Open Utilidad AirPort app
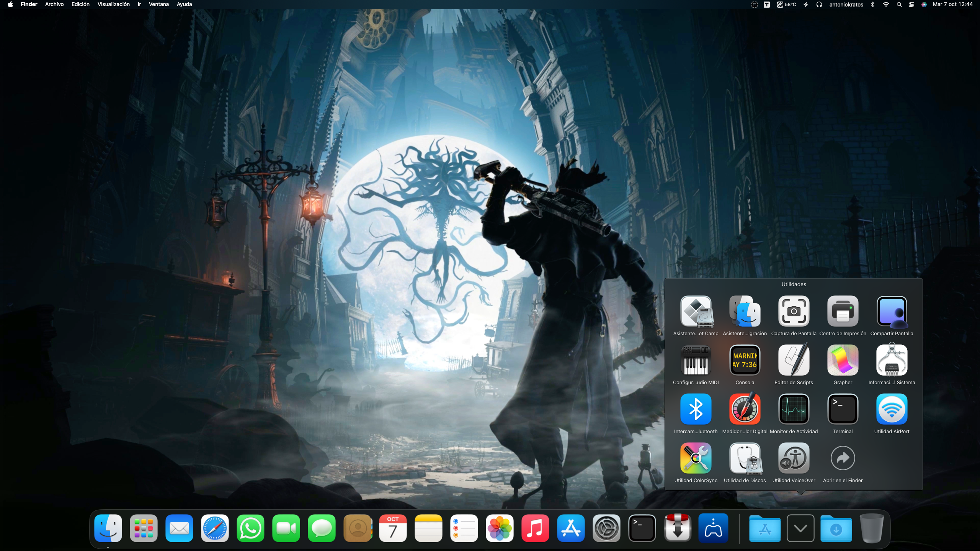The height and width of the screenshot is (551, 980). pos(892,409)
